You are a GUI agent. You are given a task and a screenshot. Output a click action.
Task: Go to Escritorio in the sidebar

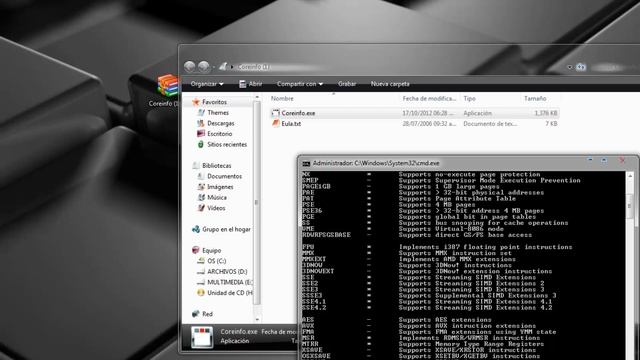[220, 134]
